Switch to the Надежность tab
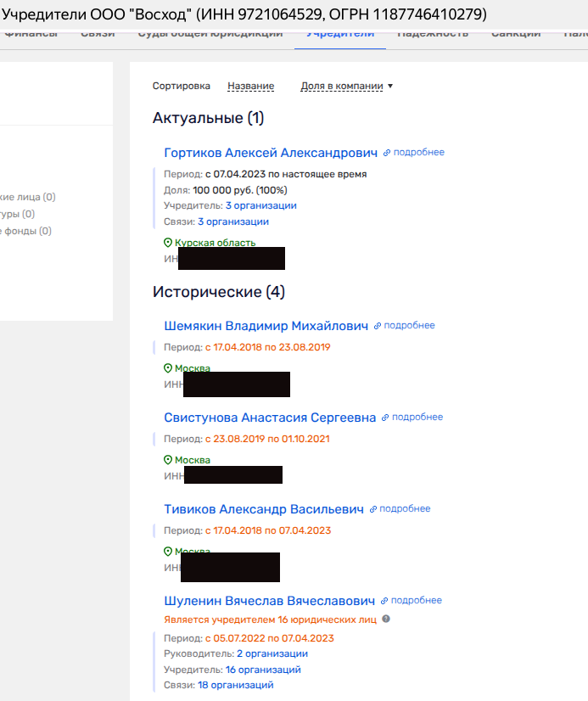This screenshot has width=588, height=701. tap(433, 34)
